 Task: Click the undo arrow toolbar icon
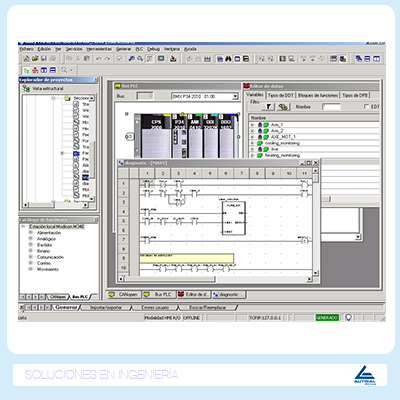(99, 59)
